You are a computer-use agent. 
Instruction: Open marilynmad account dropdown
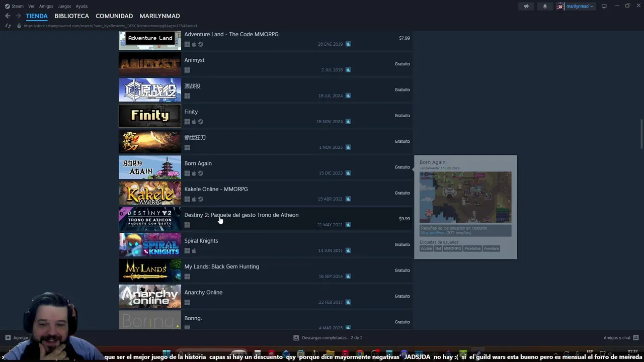pos(576,6)
